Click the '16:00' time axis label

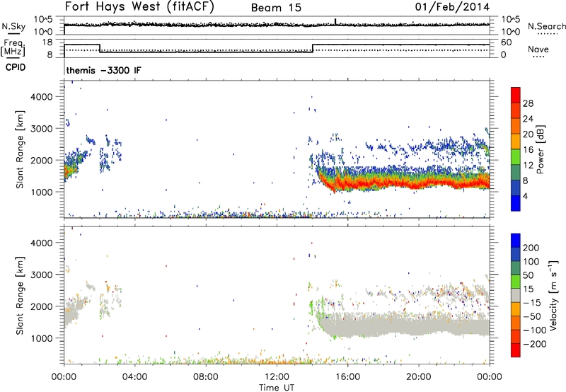(347, 377)
